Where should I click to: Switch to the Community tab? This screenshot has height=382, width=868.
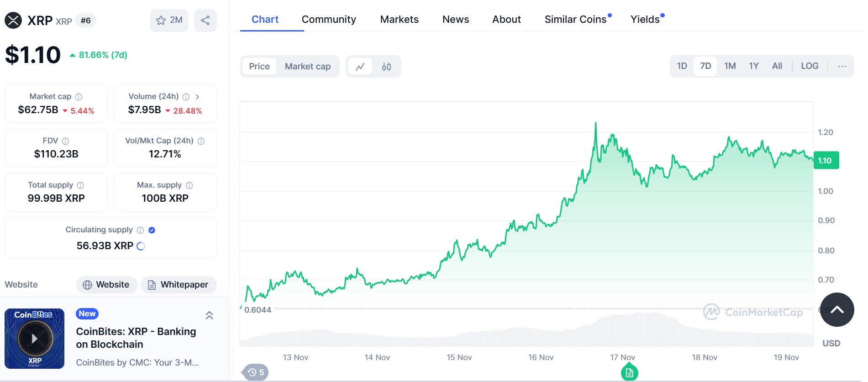click(x=329, y=19)
